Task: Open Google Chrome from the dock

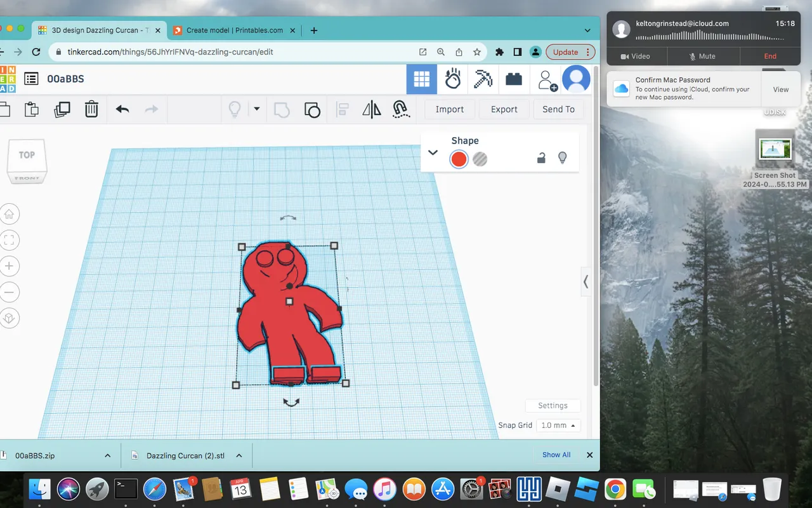Action: (614, 489)
